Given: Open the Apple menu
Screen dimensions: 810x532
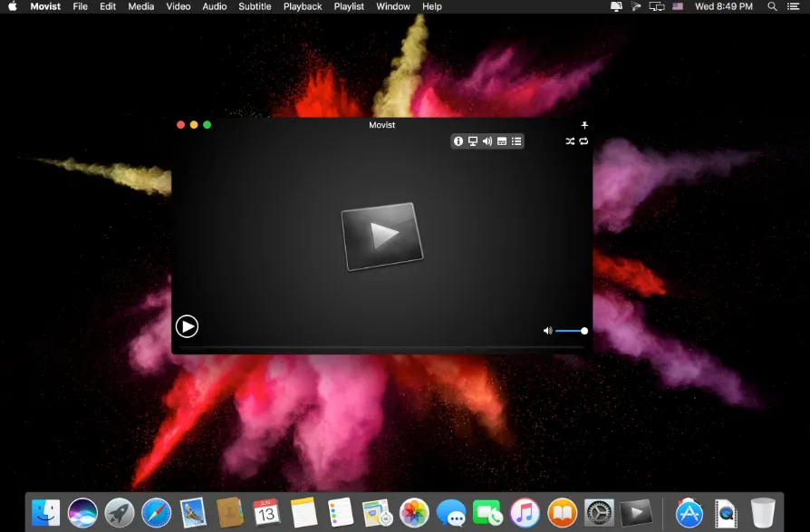Looking at the screenshot, I should pos(13,6).
